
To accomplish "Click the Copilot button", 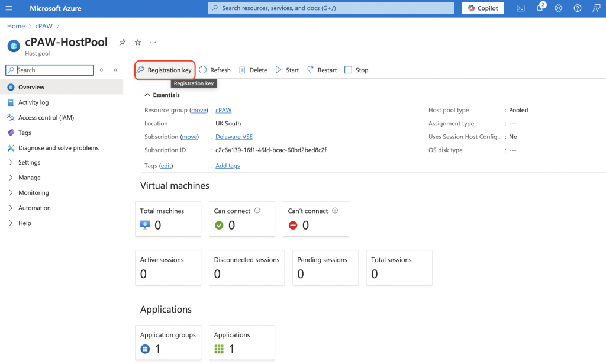I will click(483, 8).
